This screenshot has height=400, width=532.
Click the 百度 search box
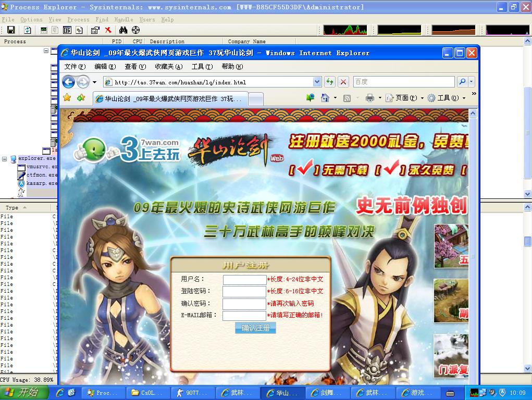[x=404, y=82]
